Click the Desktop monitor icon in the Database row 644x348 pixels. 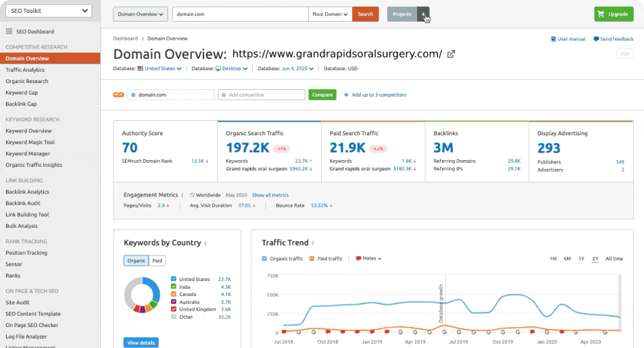pyautogui.click(x=218, y=69)
